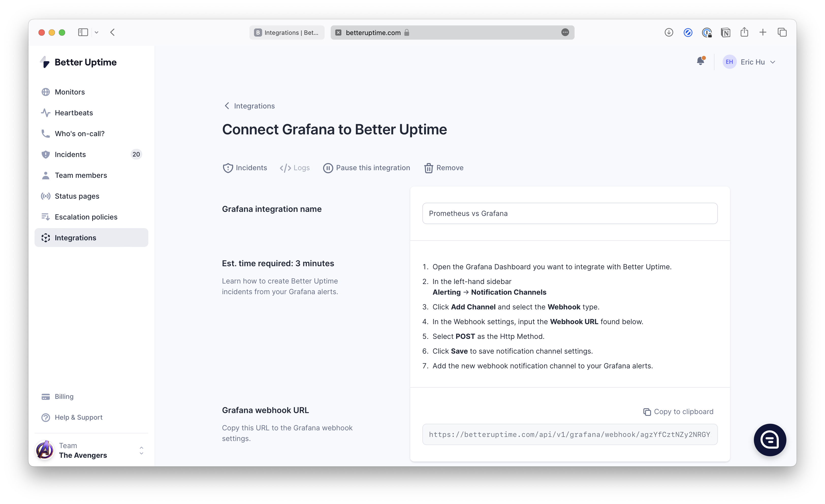
Task: Expand the Eric Hu account dropdown
Action: (773, 62)
